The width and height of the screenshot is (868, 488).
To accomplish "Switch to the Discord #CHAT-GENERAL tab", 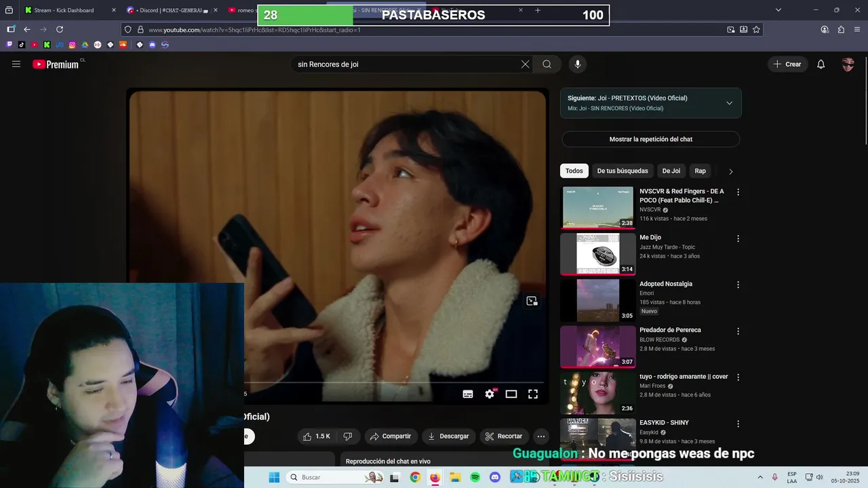I will tap(171, 10).
